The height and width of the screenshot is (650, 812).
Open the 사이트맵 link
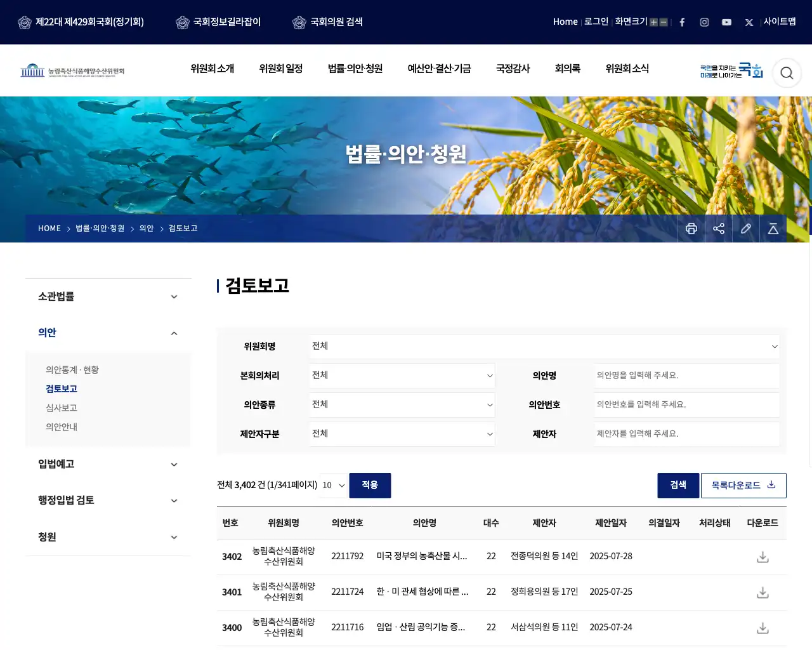click(x=780, y=22)
